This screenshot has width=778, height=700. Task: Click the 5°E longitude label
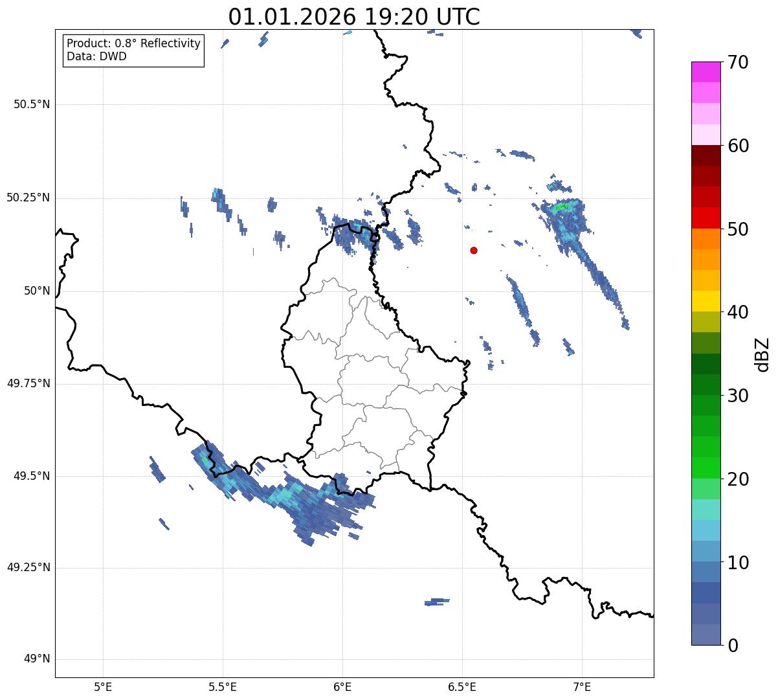pos(103,686)
